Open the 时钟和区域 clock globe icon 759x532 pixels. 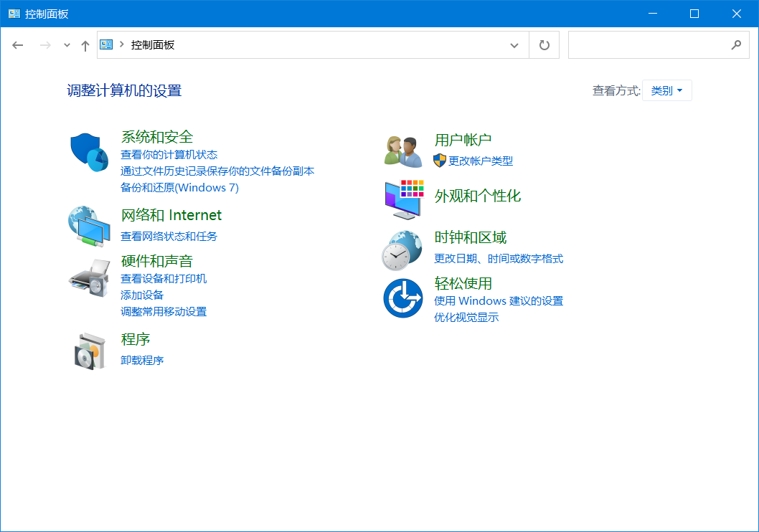[402, 250]
